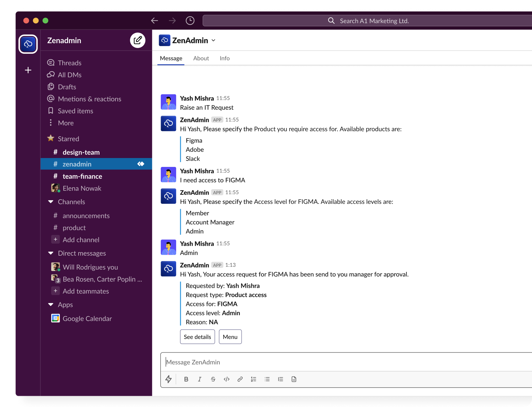The width and height of the screenshot is (532, 407).
Task: Click the Search A1 Marketing Ltd. bar
Action: 368,21
